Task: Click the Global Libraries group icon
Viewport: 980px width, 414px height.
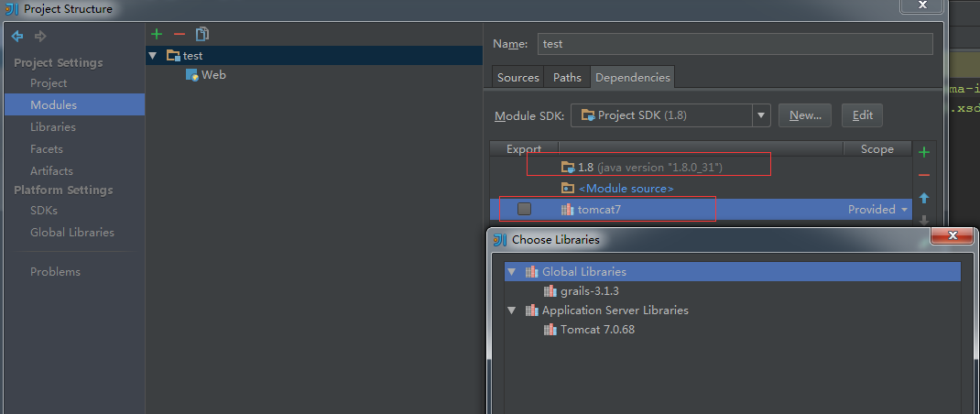Action: (531, 272)
